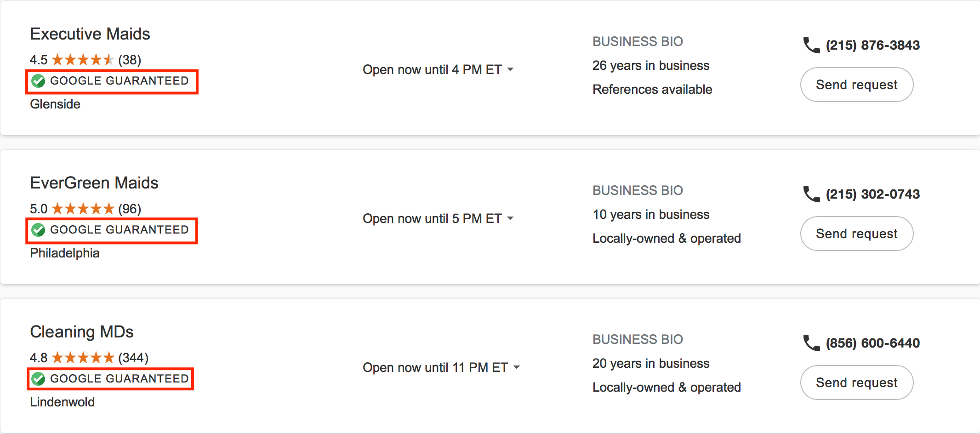Click EverGreen Maids' green Google Guaranteed checkmark
This screenshot has width=980, height=434.
click(39, 230)
